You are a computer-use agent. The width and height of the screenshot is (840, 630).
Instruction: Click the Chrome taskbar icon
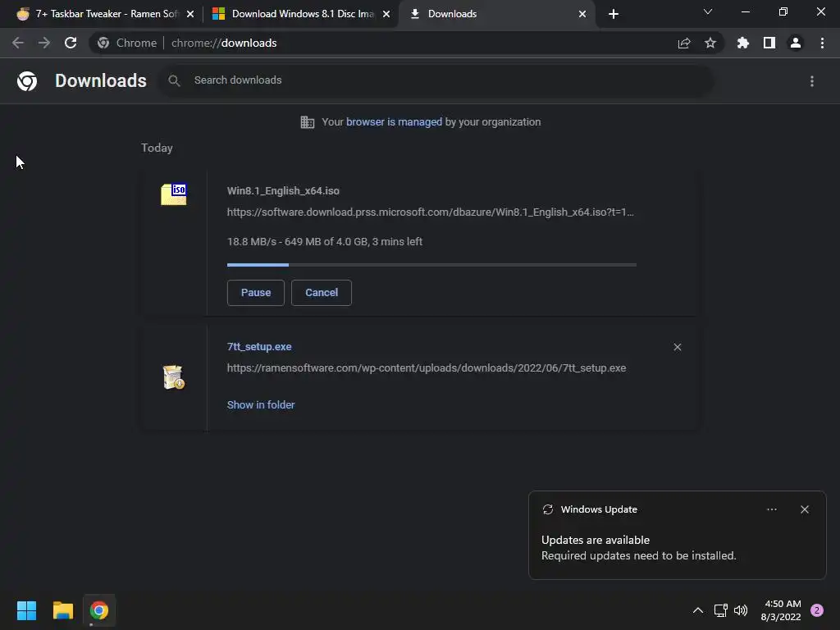point(99,610)
